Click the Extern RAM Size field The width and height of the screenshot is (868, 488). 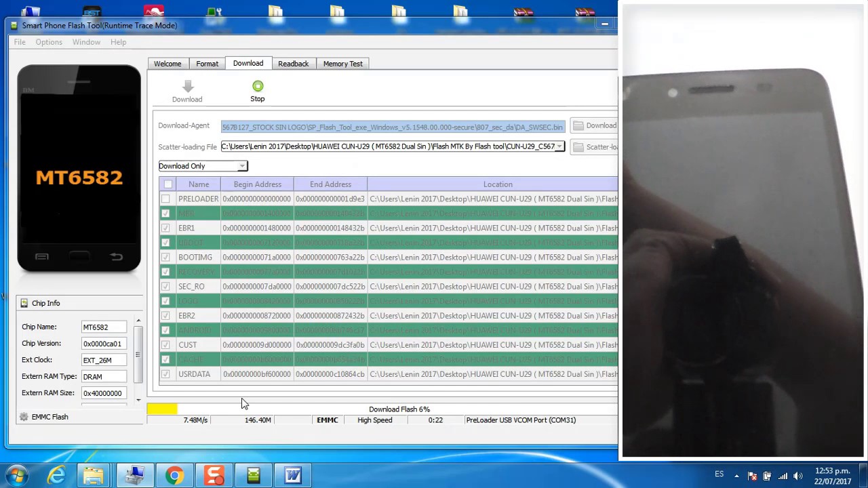104,393
